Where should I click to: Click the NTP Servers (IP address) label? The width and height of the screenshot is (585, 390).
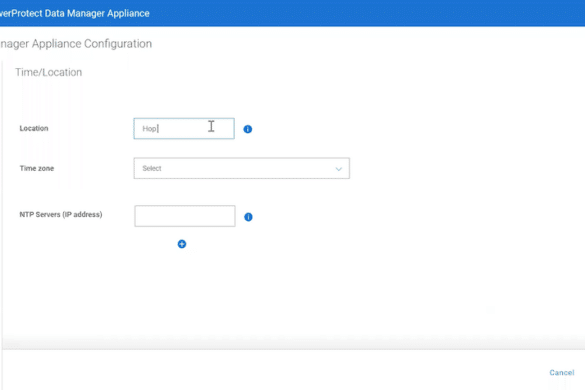(61, 215)
